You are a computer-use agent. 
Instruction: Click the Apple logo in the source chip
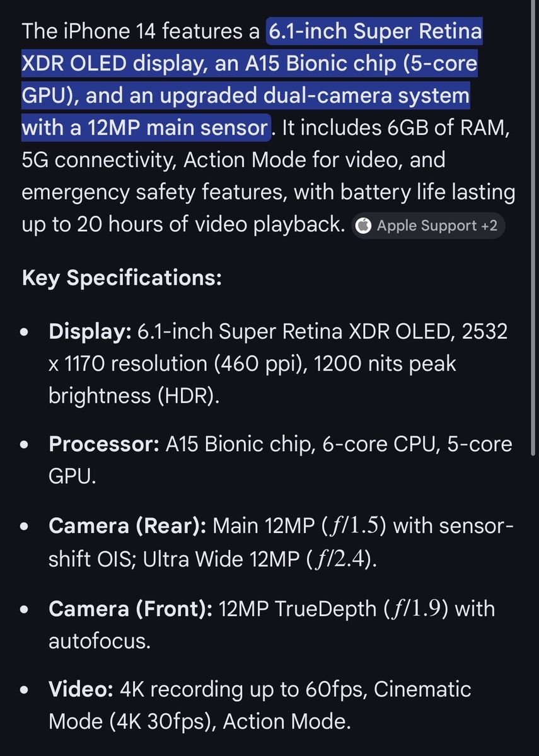(x=364, y=226)
